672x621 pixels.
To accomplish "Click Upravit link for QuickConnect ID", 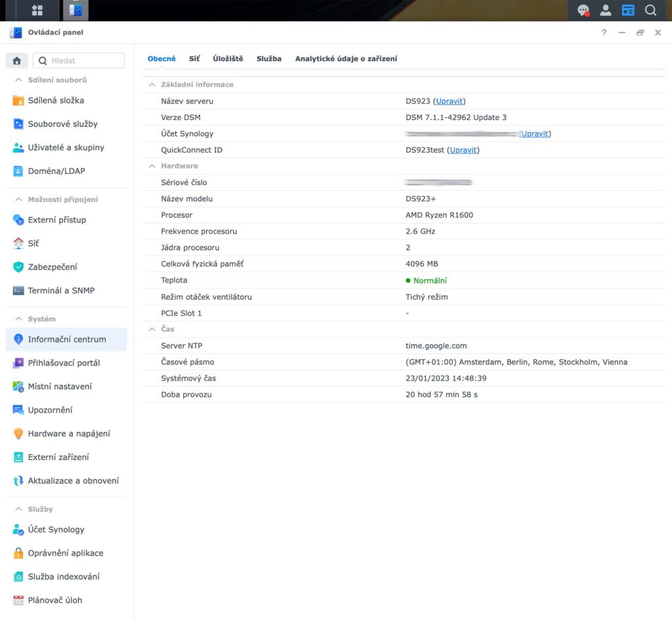I will pos(463,150).
